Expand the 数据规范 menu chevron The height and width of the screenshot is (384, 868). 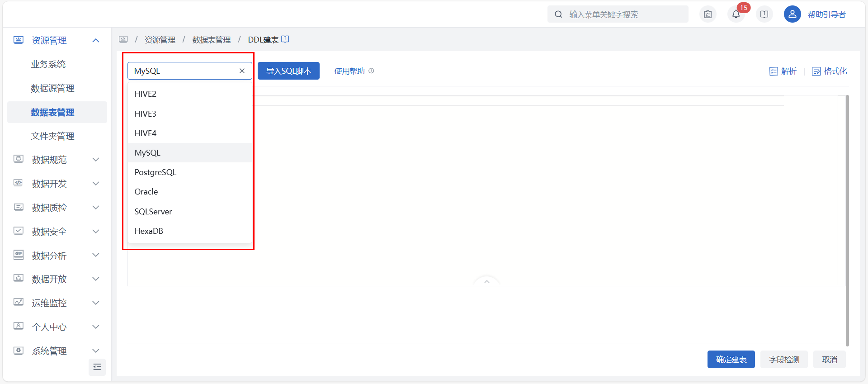[95, 159]
